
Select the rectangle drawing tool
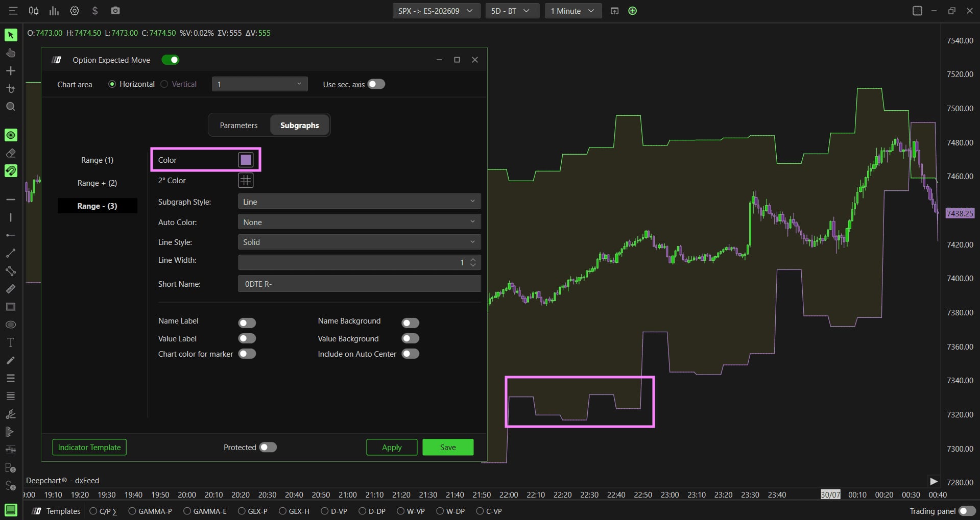click(x=11, y=307)
